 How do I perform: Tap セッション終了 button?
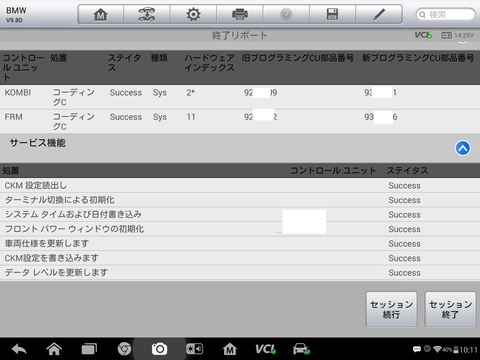pos(450,309)
